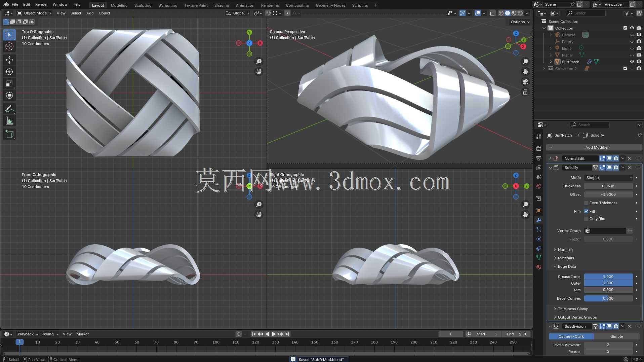Open the Solidify Mode Simple dropdown

(609, 178)
